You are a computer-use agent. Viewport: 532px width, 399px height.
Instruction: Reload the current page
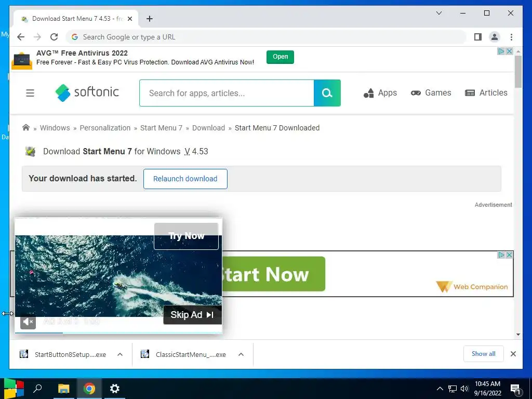click(x=54, y=37)
